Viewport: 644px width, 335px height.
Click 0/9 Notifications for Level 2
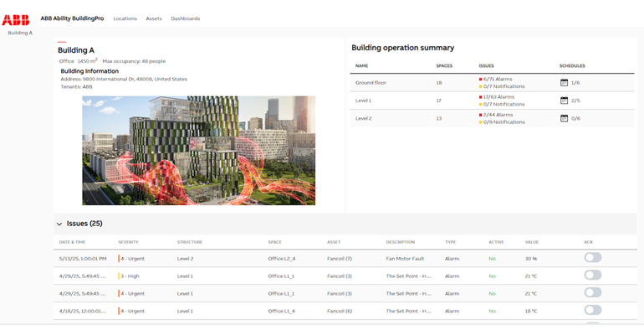504,122
